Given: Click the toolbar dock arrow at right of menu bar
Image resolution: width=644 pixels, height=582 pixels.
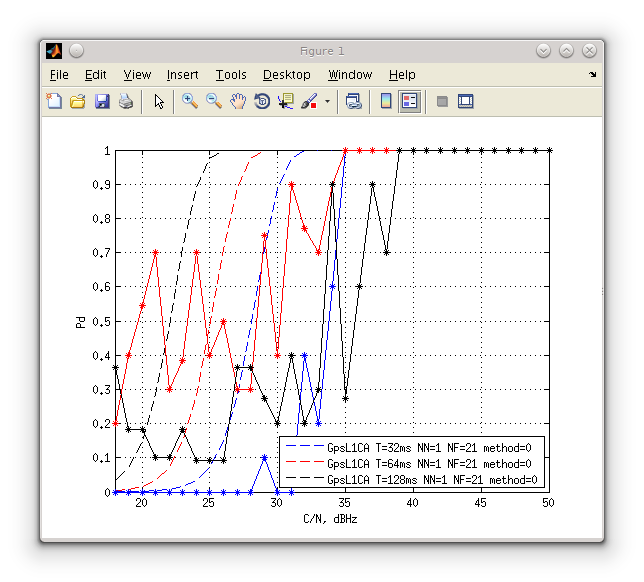Looking at the screenshot, I should coord(592,75).
